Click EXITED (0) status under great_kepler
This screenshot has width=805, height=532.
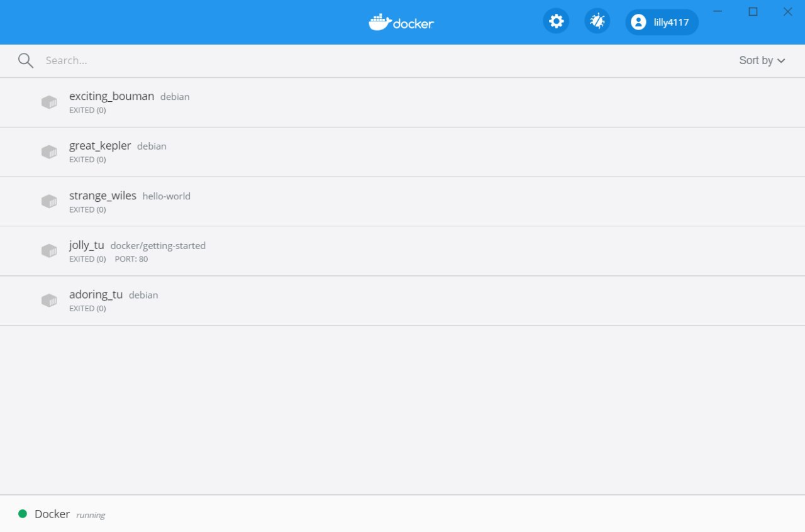click(87, 160)
